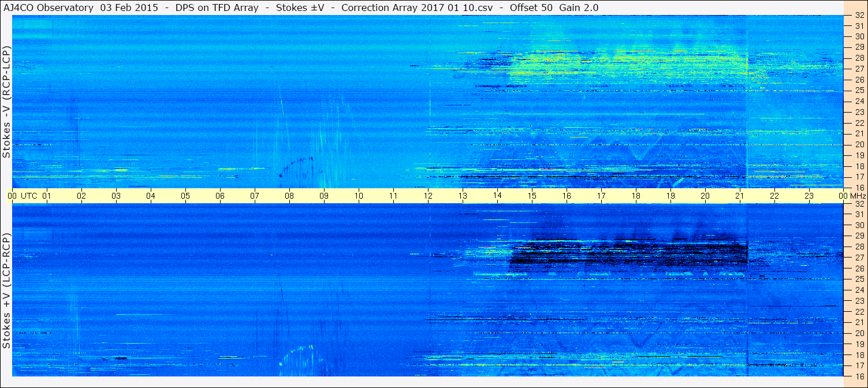The image size is (868, 388).
Task: Select the 20 hour time marker
Action: [x=705, y=196]
